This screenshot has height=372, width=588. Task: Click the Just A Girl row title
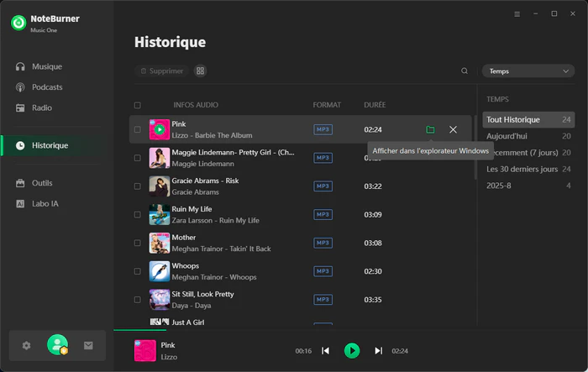tap(188, 322)
